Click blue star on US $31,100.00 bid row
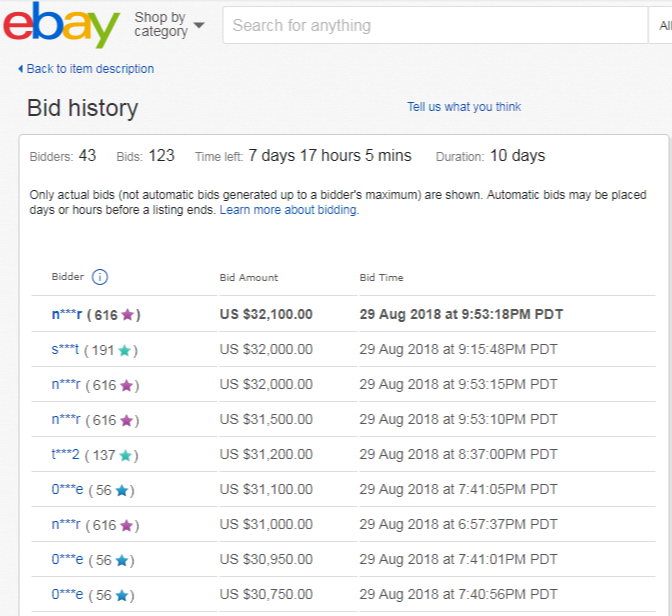Image resolution: width=672 pixels, height=616 pixels. (122, 490)
